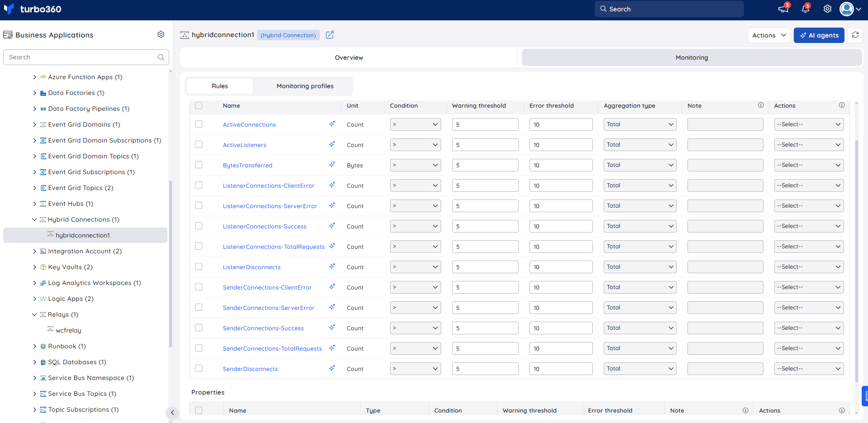The height and width of the screenshot is (423, 868).
Task: Click the refresh icon button
Action: (855, 35)
